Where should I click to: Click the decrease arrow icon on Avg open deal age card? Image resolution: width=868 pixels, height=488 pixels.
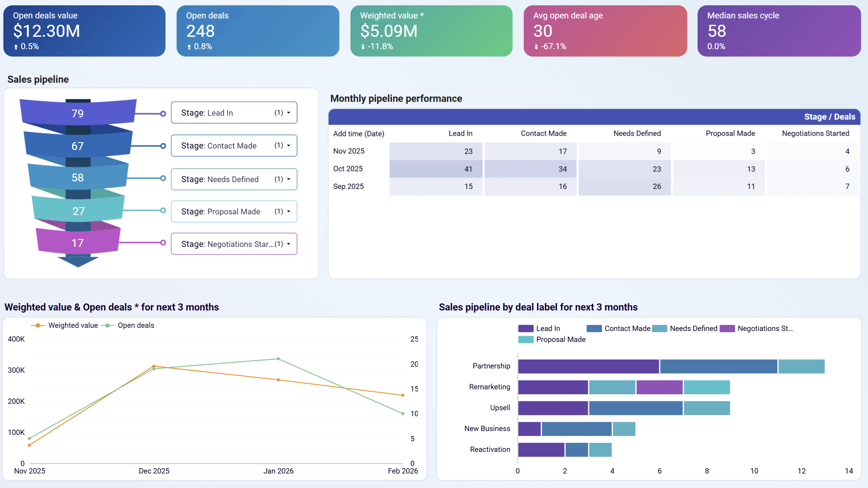(x=537, y=46)
